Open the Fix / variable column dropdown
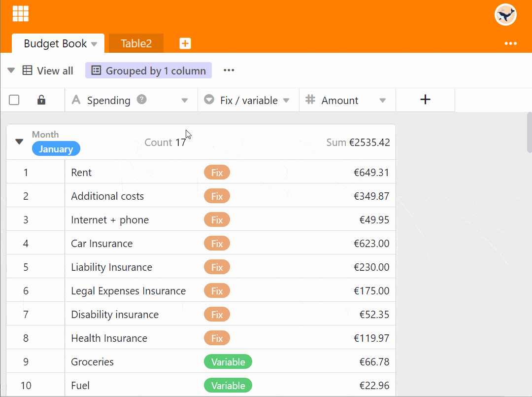 [287, 101]
